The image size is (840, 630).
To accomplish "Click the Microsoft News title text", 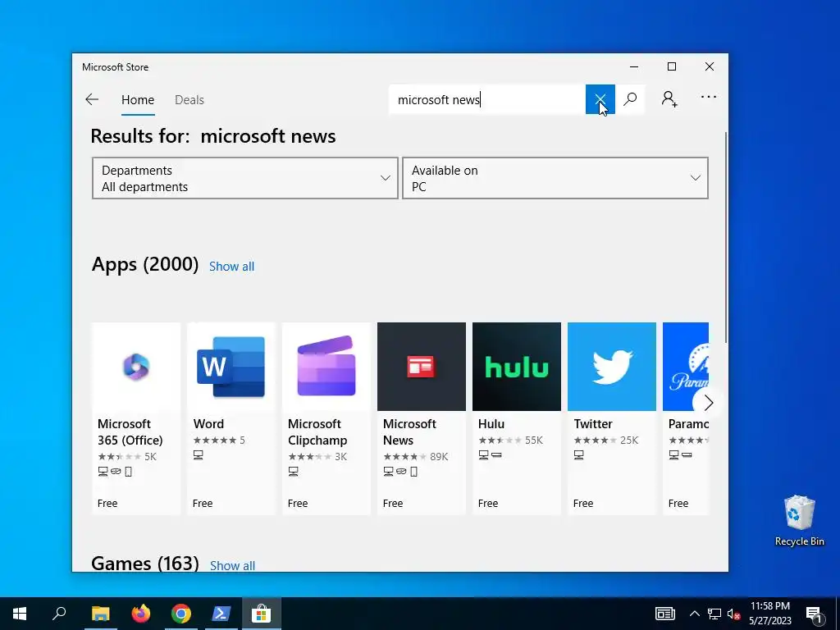I will (409, 431).
